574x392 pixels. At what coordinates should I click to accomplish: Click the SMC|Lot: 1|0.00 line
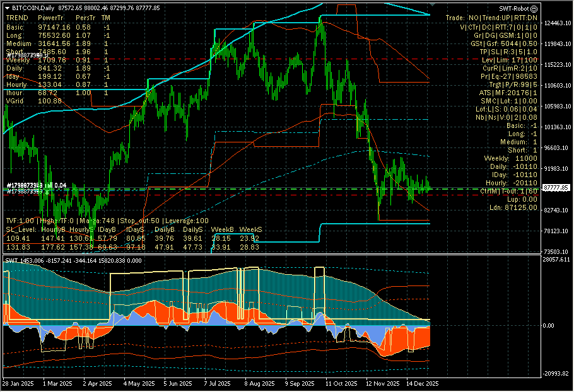[x=509, y=101]
